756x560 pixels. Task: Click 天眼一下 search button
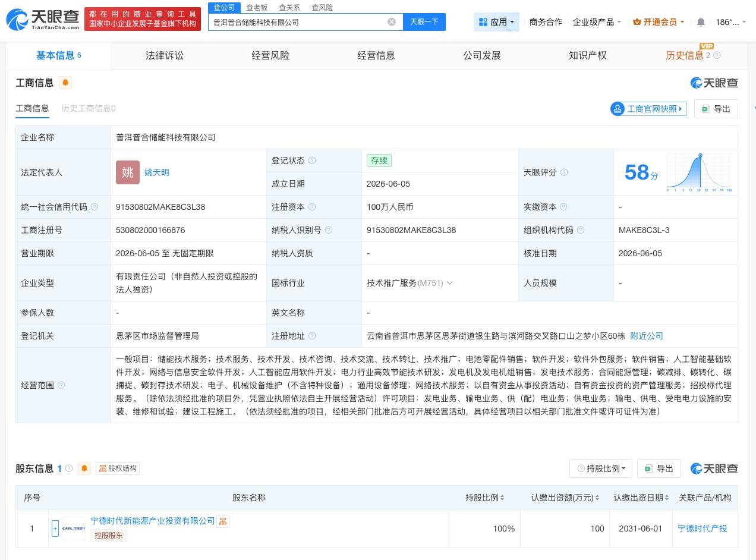pyautogui.click(x=424, y=22)
